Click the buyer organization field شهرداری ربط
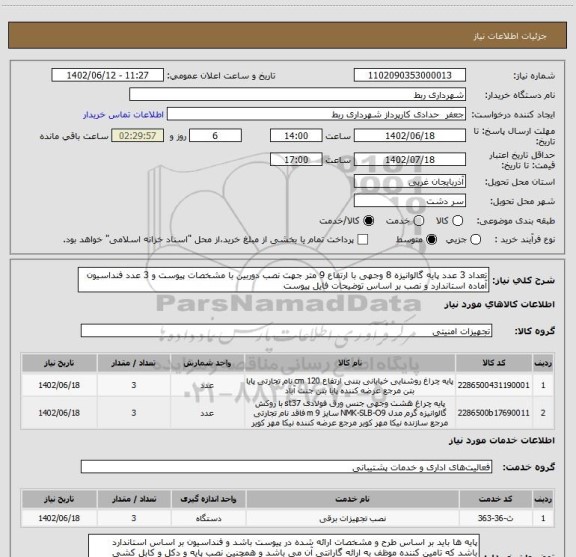 click(298, 95)
